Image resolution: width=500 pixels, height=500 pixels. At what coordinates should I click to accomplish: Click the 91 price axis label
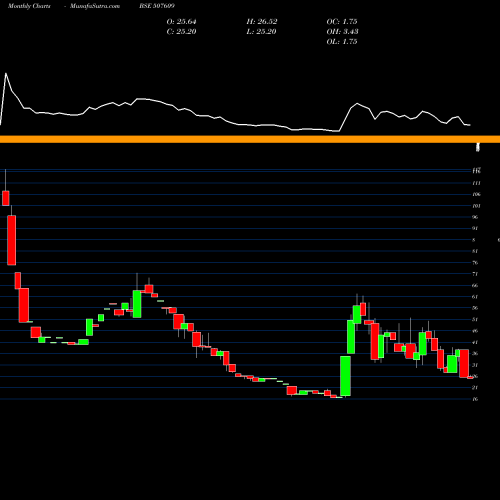click(475, 228)
